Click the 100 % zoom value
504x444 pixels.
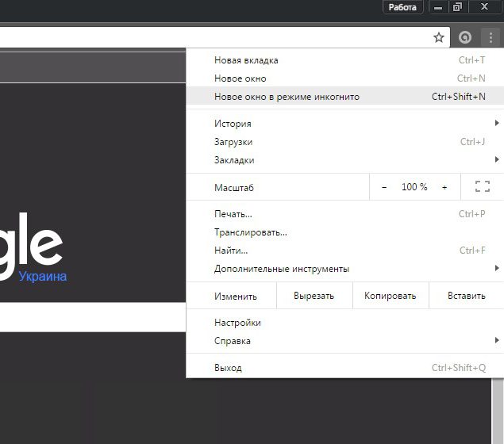(414, 187)
